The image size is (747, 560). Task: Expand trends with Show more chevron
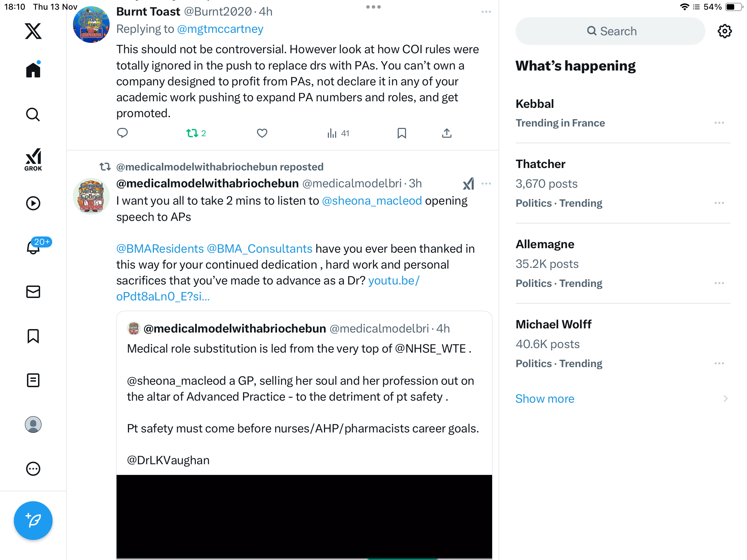click(x=725, y=399)
